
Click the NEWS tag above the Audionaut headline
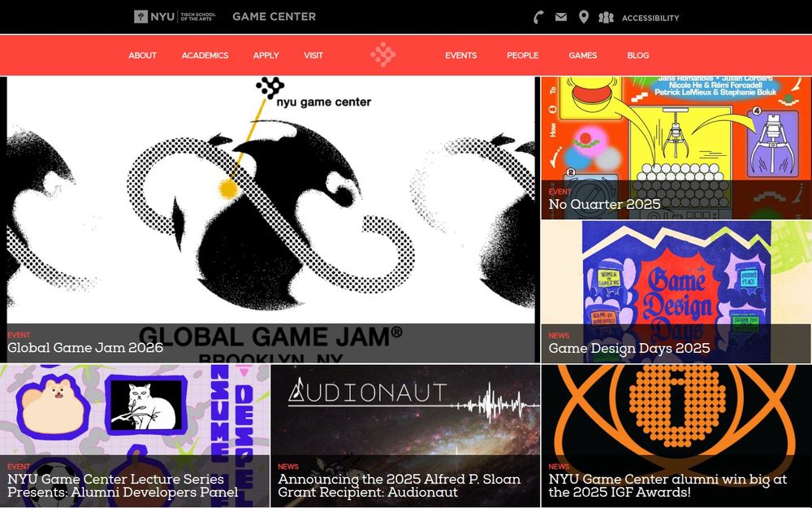click(x=288, y=467)
